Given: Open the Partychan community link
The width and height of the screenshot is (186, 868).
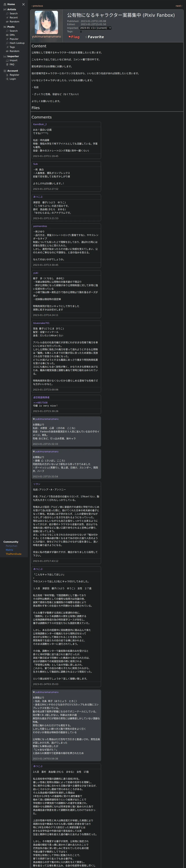Looking at the screenshot, I should 11,546.
